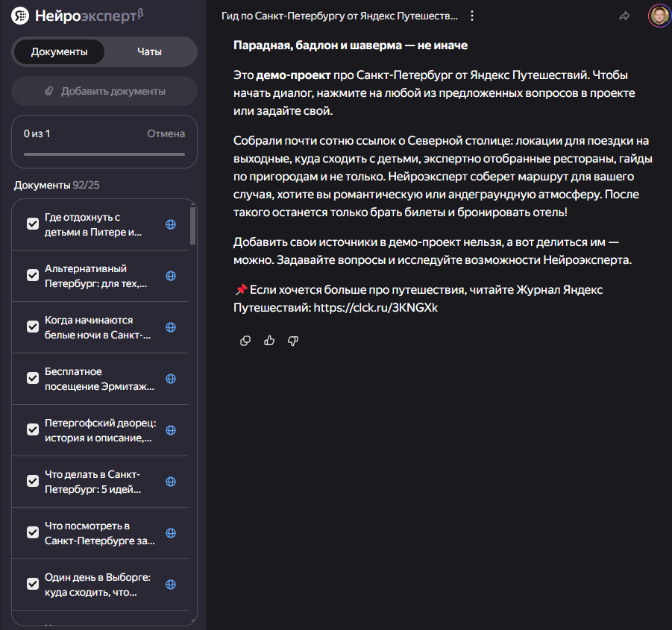Uncheck Что посмотреть в Санкт-Петербурге document

[33, 532]
